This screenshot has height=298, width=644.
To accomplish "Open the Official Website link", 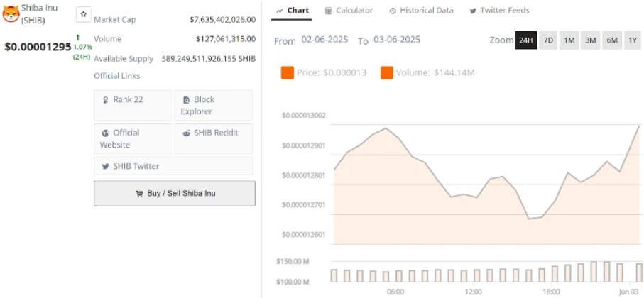I will pyautogui.click(x=133, y=139).
